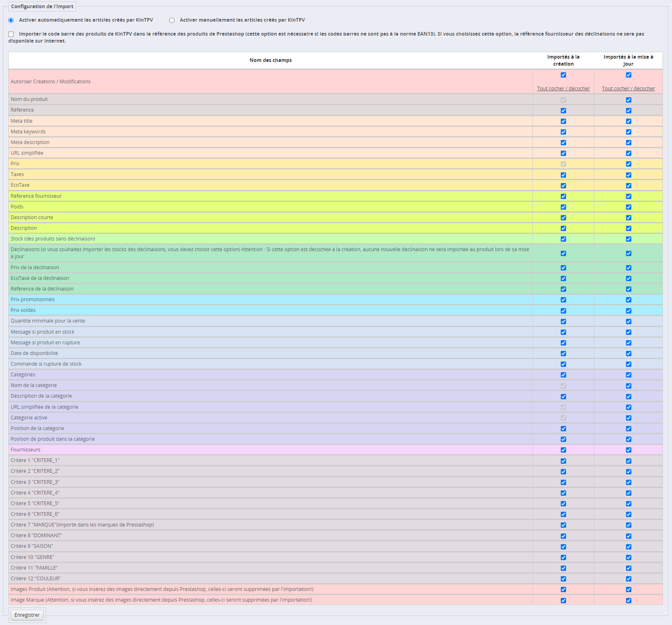Toggle Stock update-column checkbox
This screenshot has width=672, height=625.
pos(628,239)
